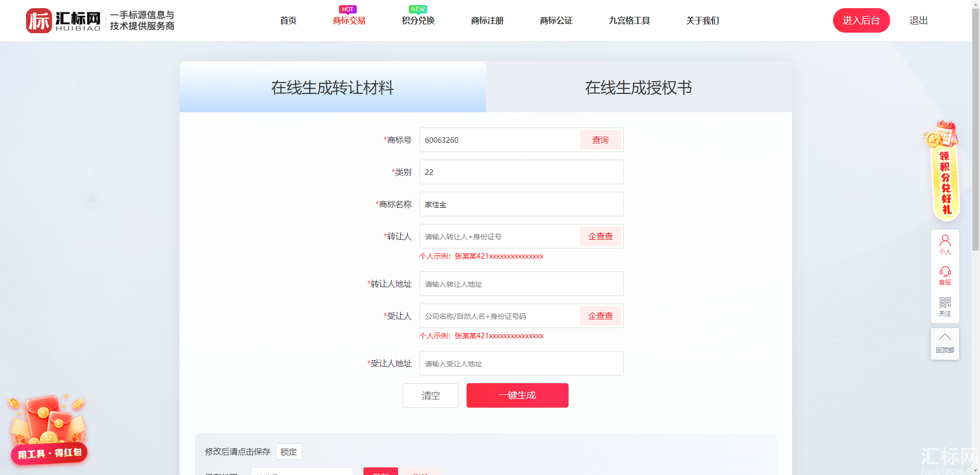Click the 一键生成 button
The image size is (980, 475).
click(517, 395)
